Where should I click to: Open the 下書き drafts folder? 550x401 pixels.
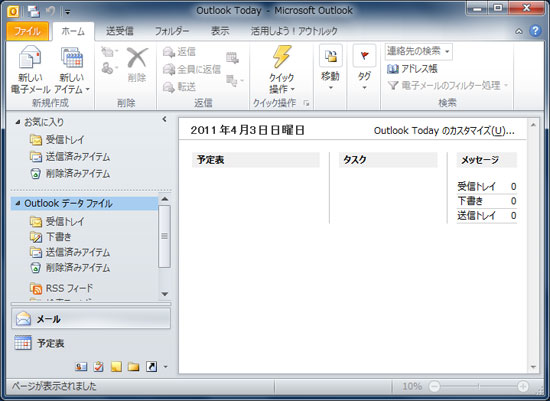point(51,237)
